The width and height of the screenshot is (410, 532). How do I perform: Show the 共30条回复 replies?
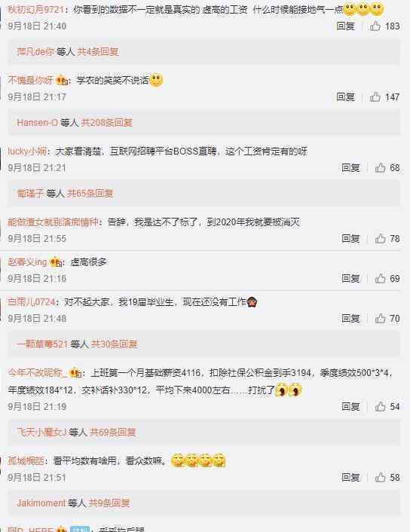115,344
